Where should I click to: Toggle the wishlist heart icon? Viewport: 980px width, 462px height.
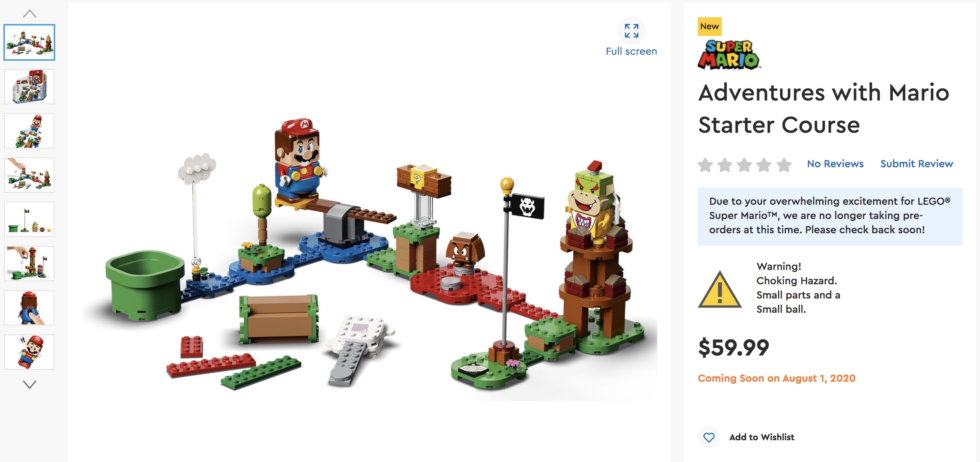coord(708,437)
